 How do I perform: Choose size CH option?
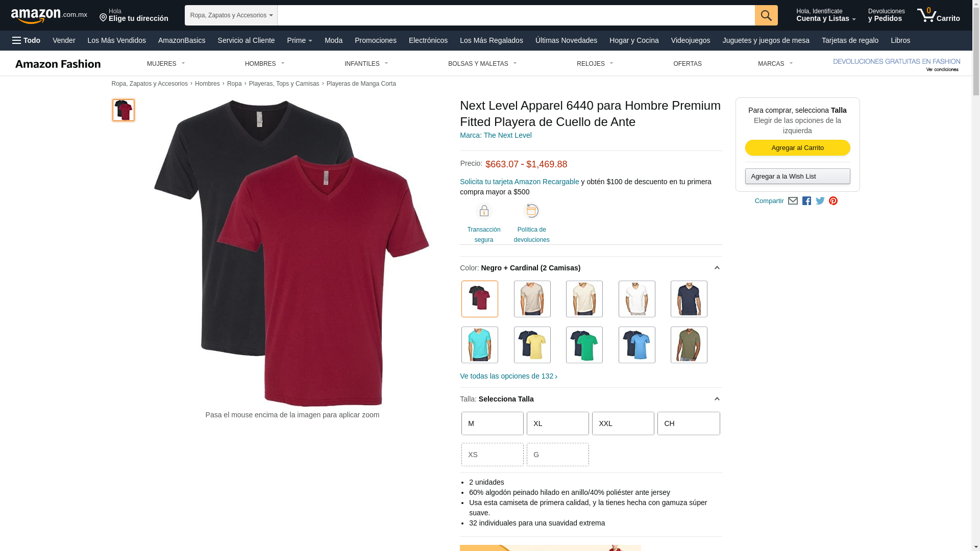(689, 423)
